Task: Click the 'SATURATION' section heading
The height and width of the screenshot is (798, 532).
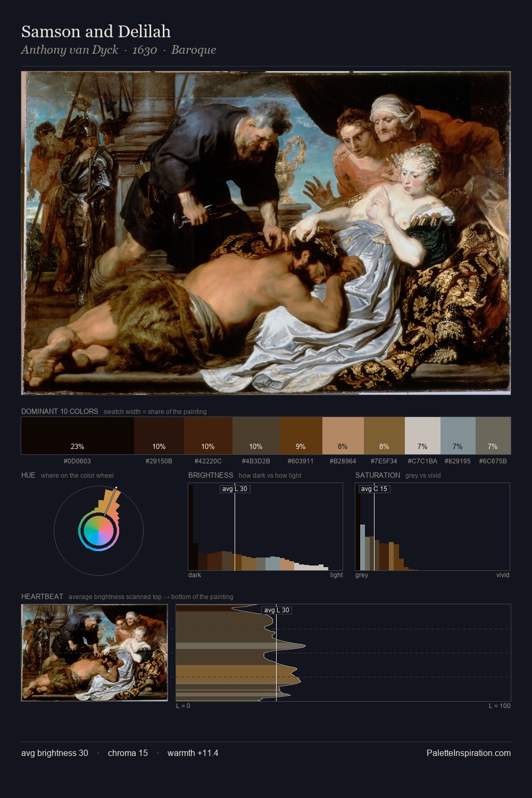Action: (x=378, y=475)
